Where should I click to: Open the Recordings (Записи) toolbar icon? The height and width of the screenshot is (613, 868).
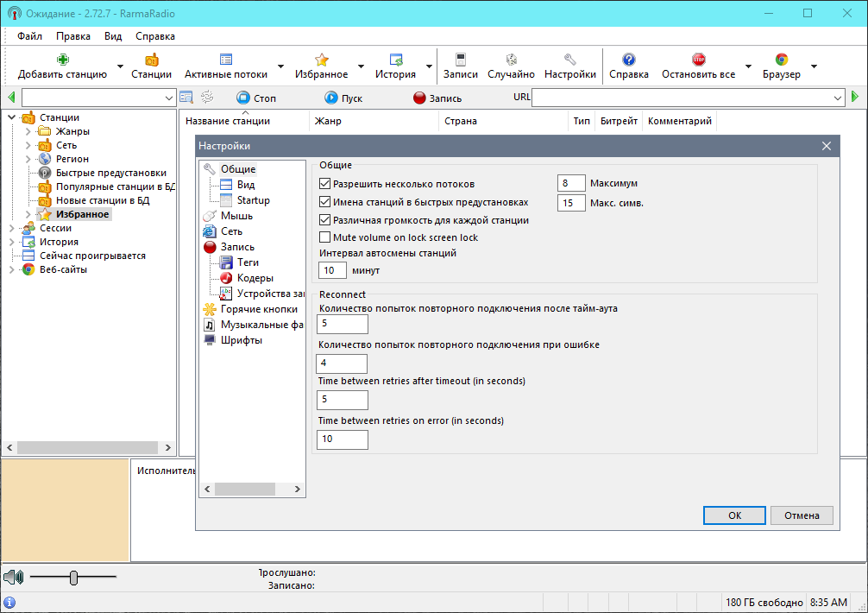coord(461,60)
